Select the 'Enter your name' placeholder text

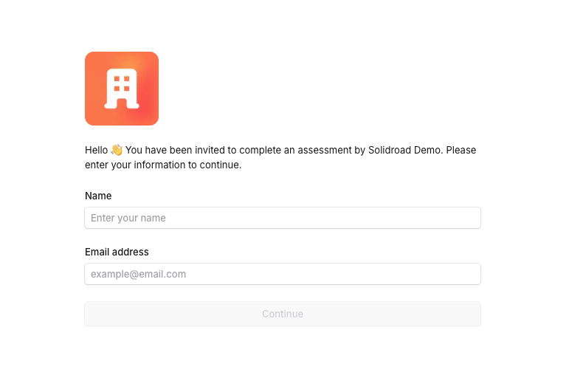(128, 218)
